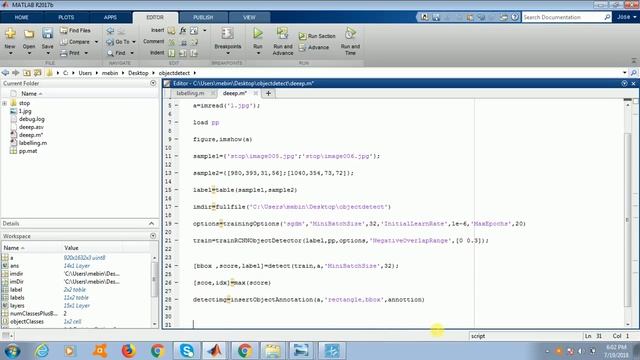Click the Search Documentation field
The image size is (640, 360).
click(x=562, y=17)
